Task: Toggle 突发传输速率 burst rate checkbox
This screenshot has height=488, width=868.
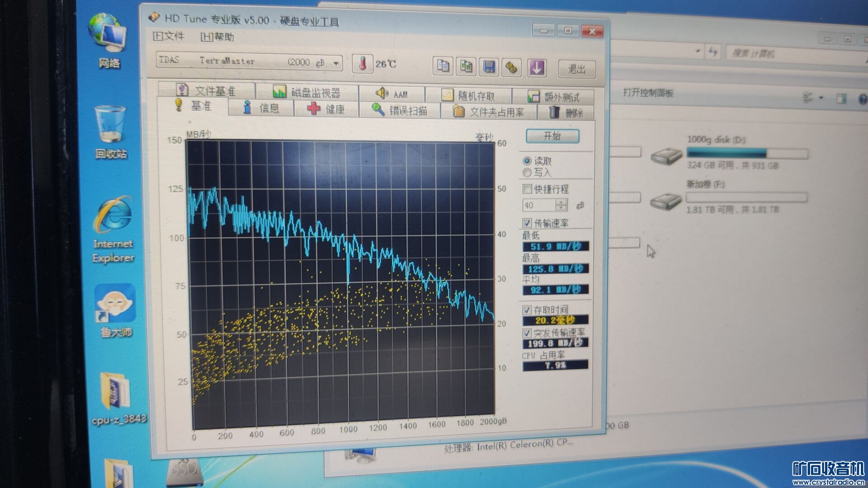Action: [527, 333]
